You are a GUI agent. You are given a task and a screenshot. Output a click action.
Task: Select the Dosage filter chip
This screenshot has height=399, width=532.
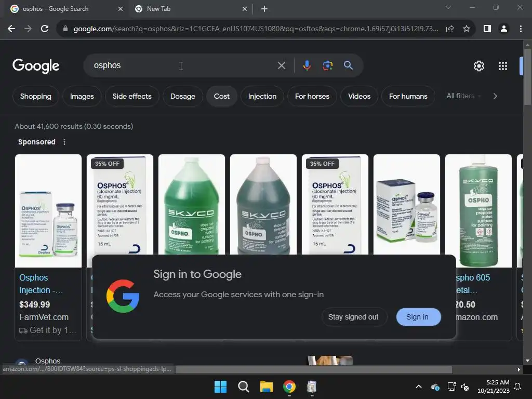pos(182,96)
